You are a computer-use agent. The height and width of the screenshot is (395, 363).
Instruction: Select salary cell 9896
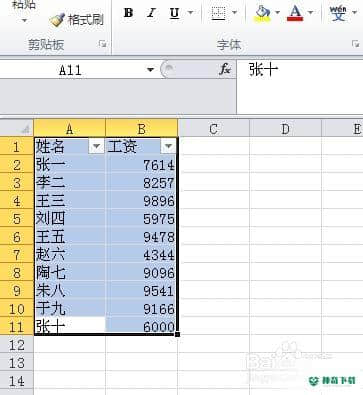click(142, 201)
